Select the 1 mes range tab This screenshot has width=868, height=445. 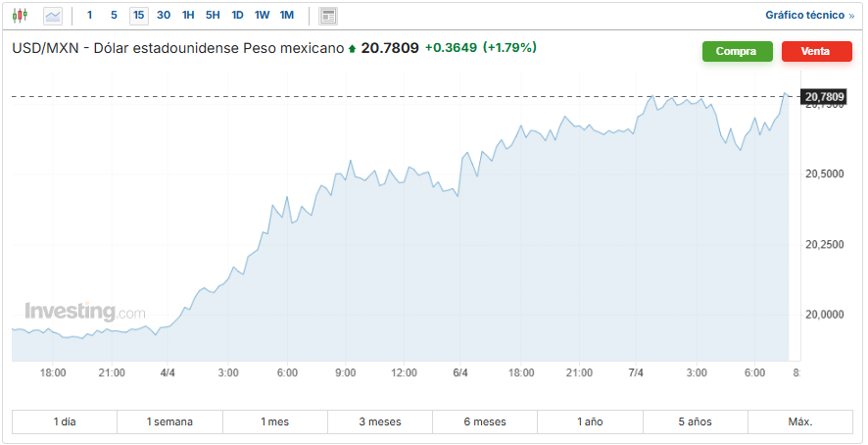click(x=274, y=421)
